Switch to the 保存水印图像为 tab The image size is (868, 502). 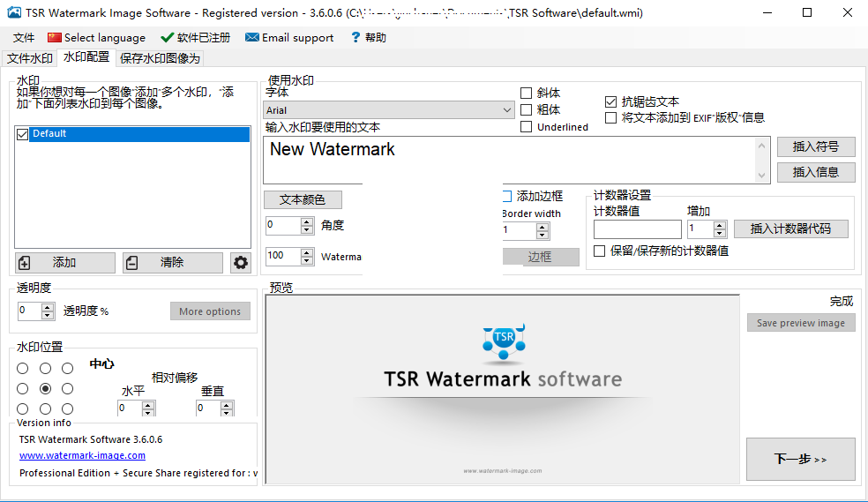pyautogui.click(x=160, y=58)
